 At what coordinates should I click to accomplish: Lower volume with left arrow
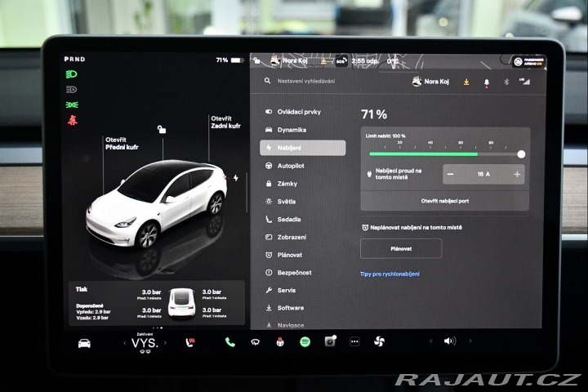click(431, 341)
